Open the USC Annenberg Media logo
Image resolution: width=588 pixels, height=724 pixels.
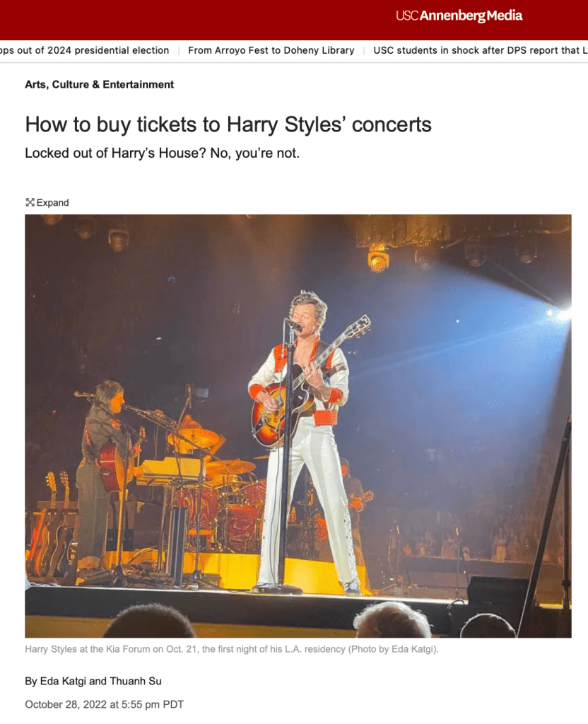459,16
